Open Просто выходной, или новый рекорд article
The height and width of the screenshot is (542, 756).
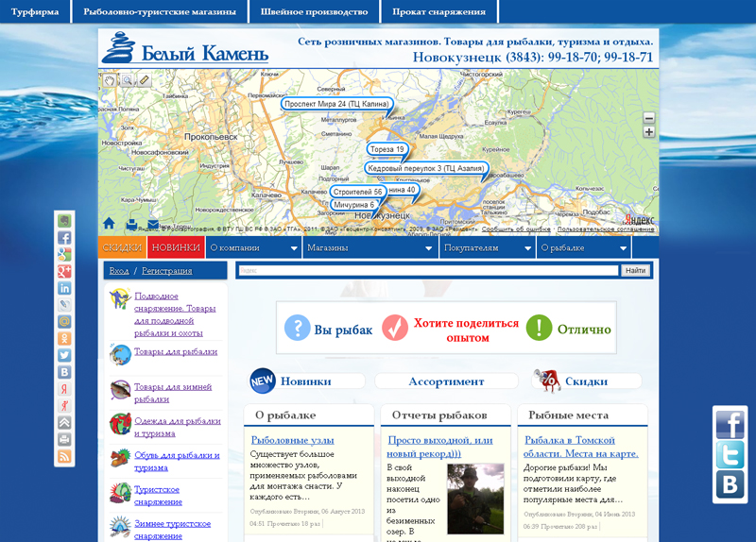pos(439,447)
